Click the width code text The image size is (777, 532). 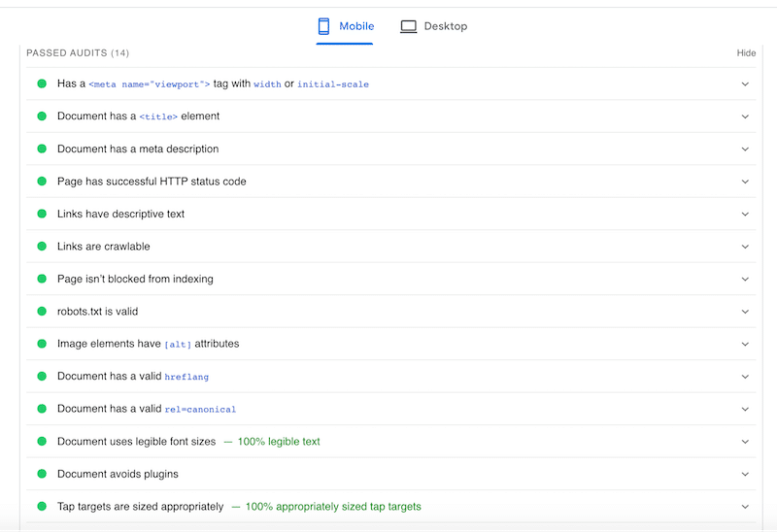[x=268, y=84]
